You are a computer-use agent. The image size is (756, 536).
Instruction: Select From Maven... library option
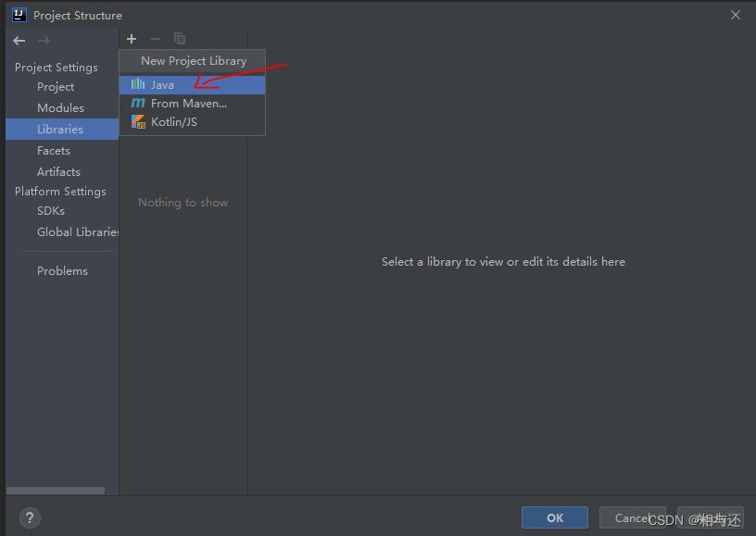point(193,104)
